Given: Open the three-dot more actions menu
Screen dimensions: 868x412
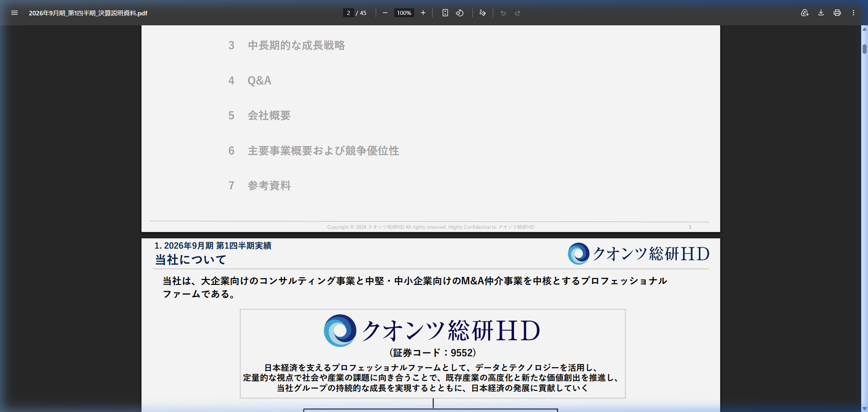Looking at the screenshot, I should pos(854,13).
